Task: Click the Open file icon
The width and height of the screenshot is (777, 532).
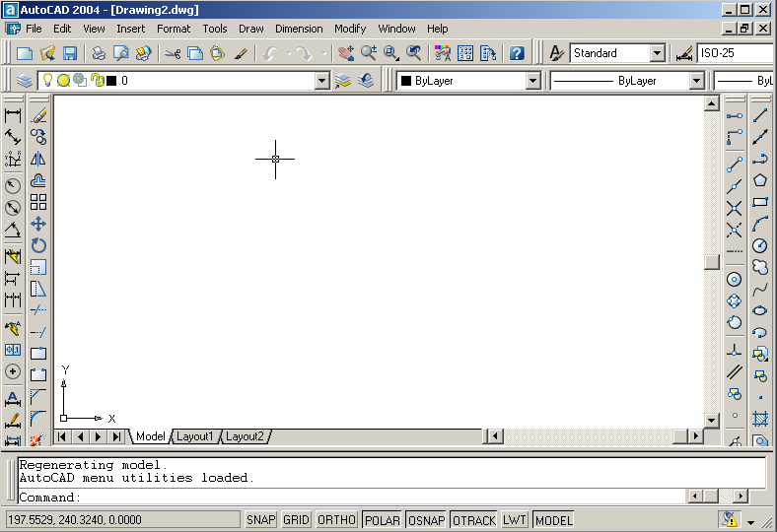Action: [47, 53]
